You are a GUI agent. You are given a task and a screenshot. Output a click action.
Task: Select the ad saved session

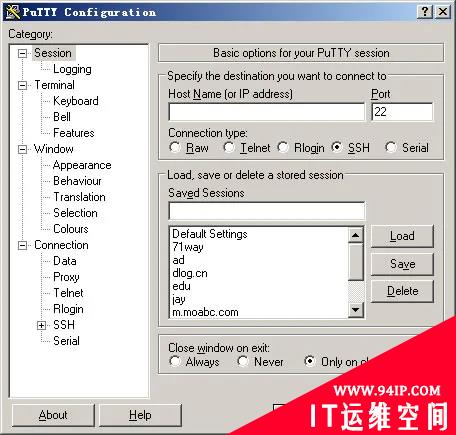(x=259, y=260)
